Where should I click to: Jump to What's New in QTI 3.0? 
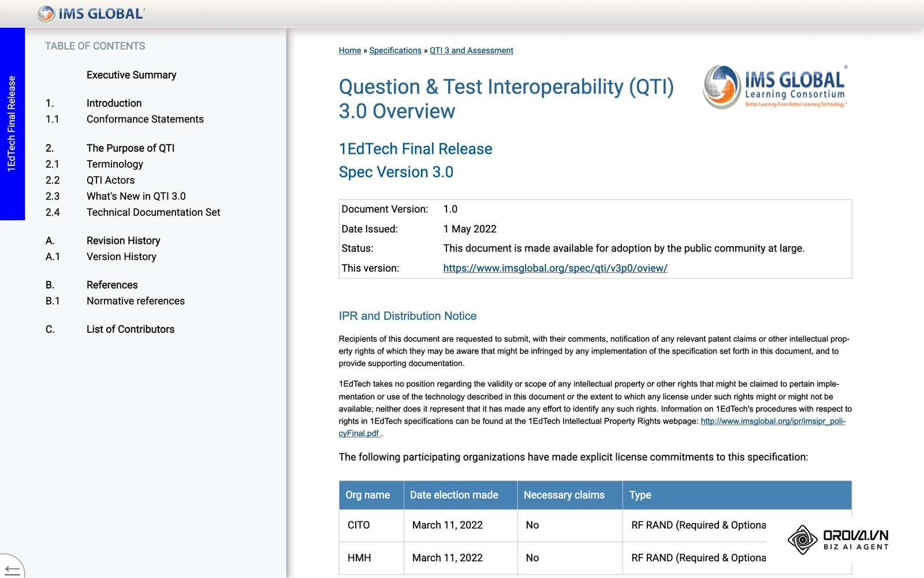coord(136,197)
